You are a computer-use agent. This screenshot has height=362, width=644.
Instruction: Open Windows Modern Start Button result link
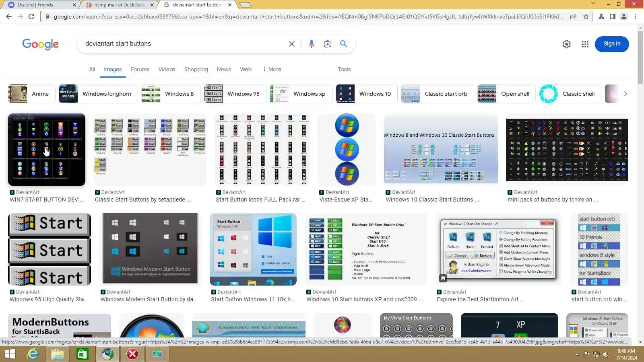149,299
